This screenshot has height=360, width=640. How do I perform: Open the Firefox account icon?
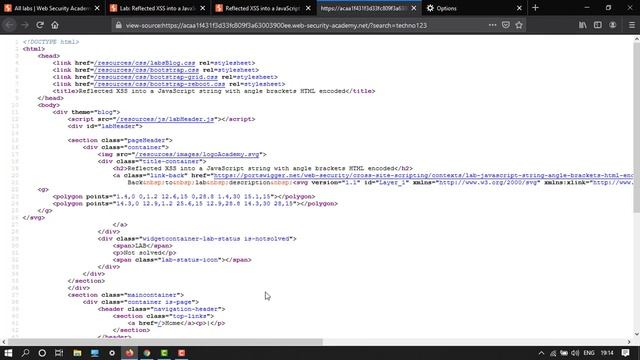click(613, 25)
